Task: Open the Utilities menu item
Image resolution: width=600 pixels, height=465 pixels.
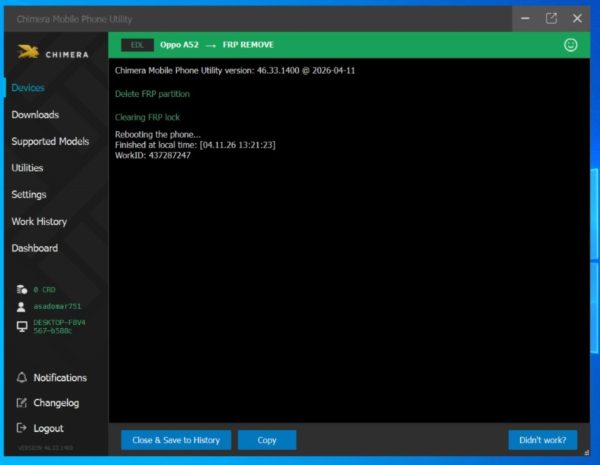Action: pyautogui.click(x=27, y=168)
